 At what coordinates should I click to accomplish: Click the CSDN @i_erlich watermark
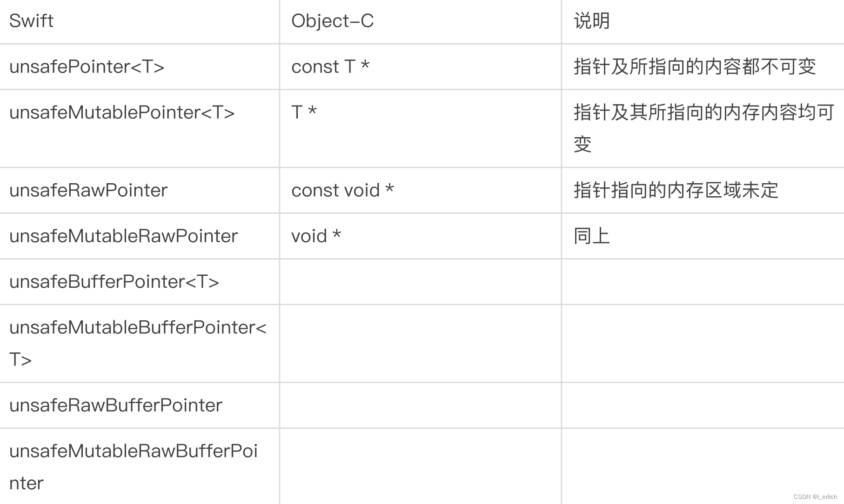[x=815, y=497]
